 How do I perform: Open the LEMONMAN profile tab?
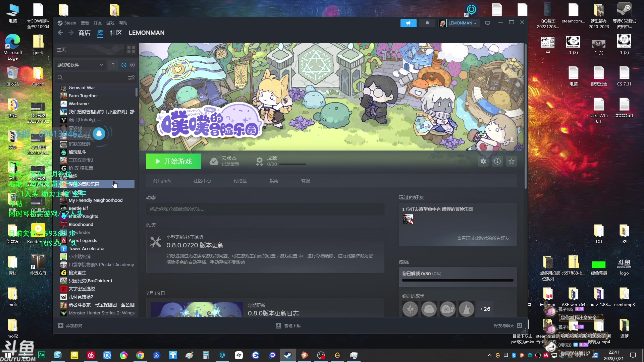coord(147,33)
